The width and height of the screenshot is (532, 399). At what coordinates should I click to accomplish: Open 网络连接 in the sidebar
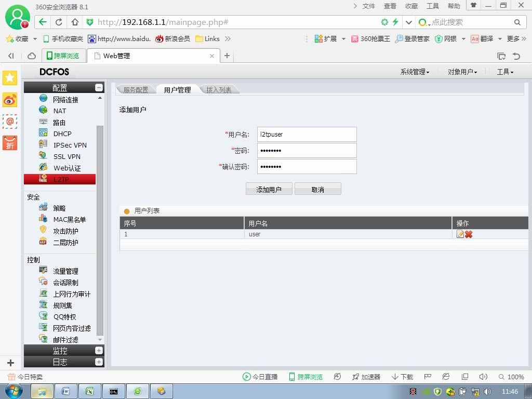coord(65,100)
